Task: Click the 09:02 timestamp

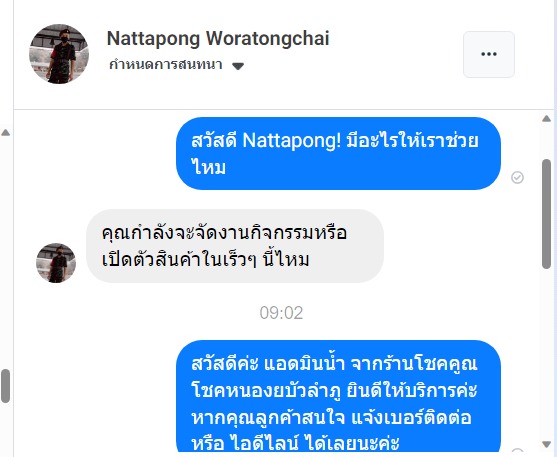Action: click(x=281, y=313)
